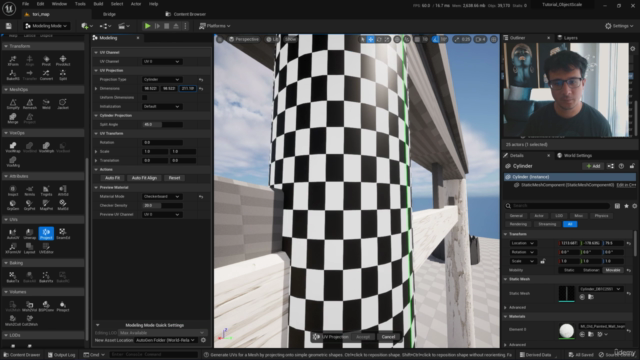This screenshot has width=640, height=360.
Task: Select the Convert tool
Action: [x=46, y=75]
